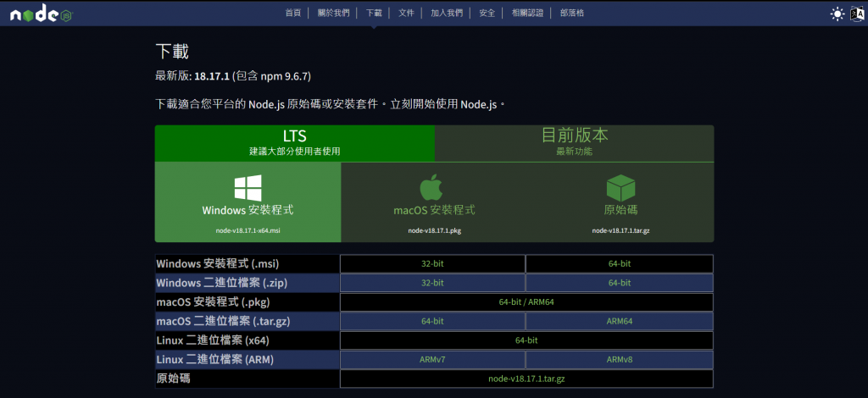Open 關於我們 navigation item

(x=334, y=14)
